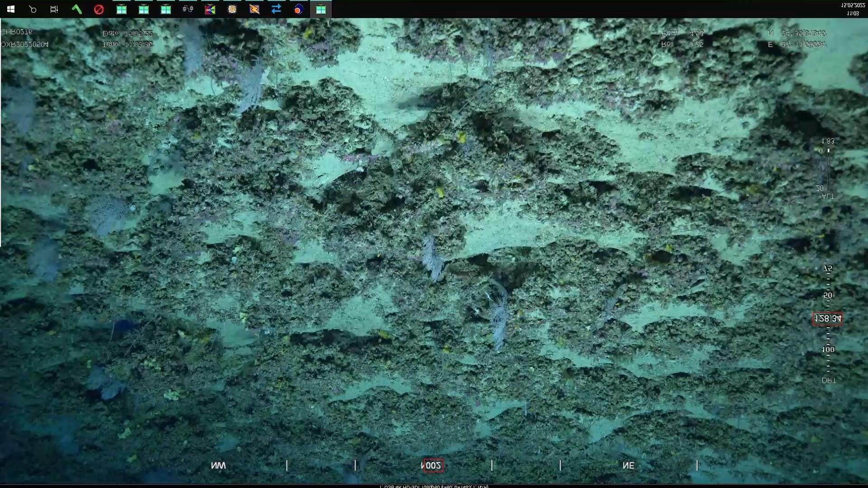Click the DPT depth scale label
This screenshot has width=868, height=488.
click(829, 380)
